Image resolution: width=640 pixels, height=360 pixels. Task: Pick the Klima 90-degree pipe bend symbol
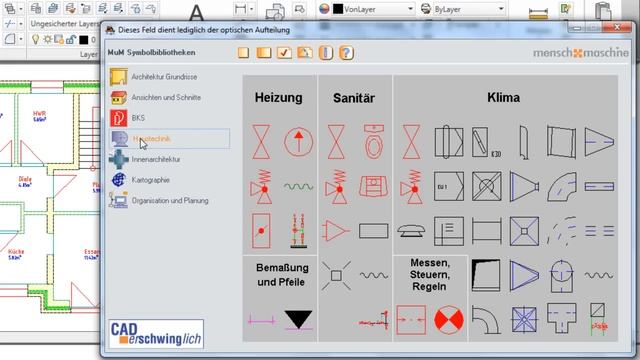click(486, 320)
